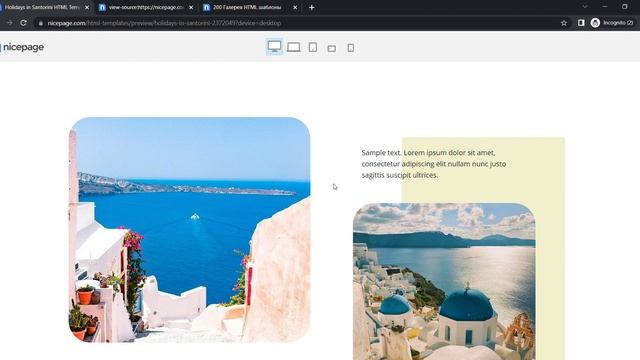The height and width of the screenshot is (360, 640).
Task: Reload the current page
Action: (23, 23)
